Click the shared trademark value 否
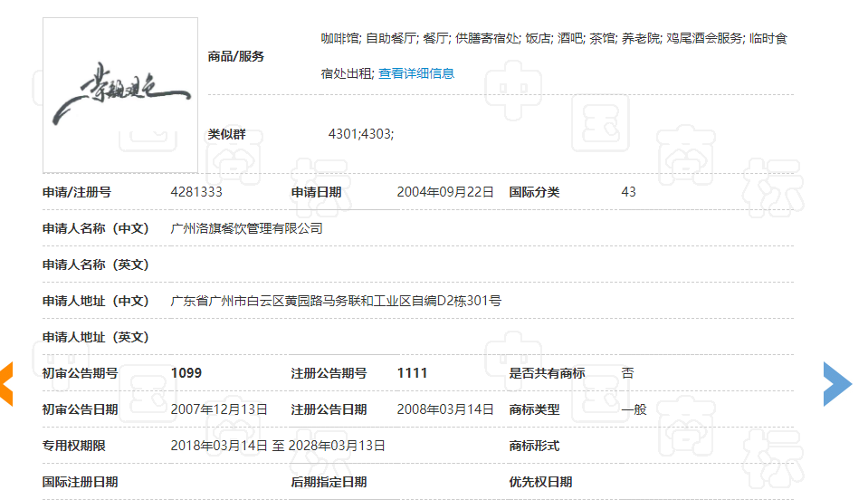The width and height of the screenshot is (868, 500). click(628, 373)
